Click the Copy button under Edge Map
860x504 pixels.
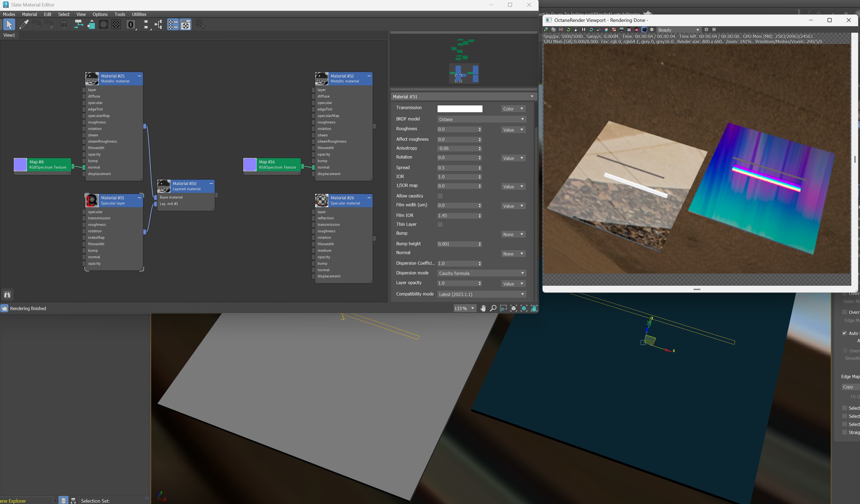coord(849,387)
